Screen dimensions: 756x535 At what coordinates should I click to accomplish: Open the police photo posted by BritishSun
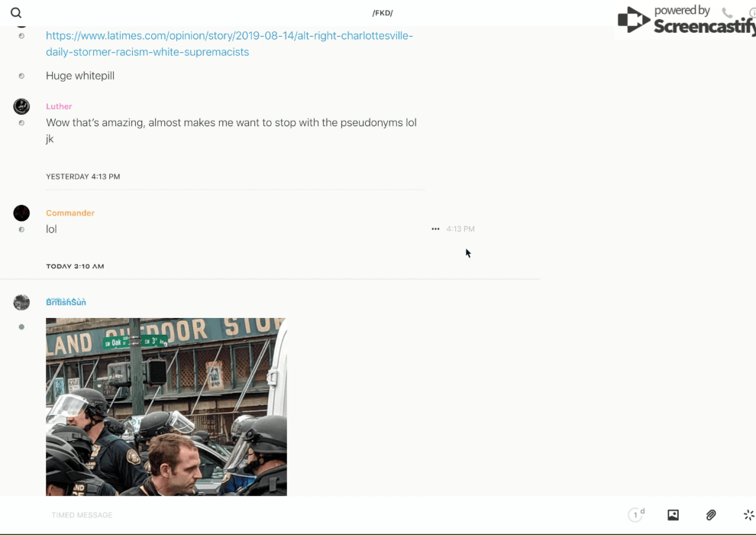click(x=166, y=407)
